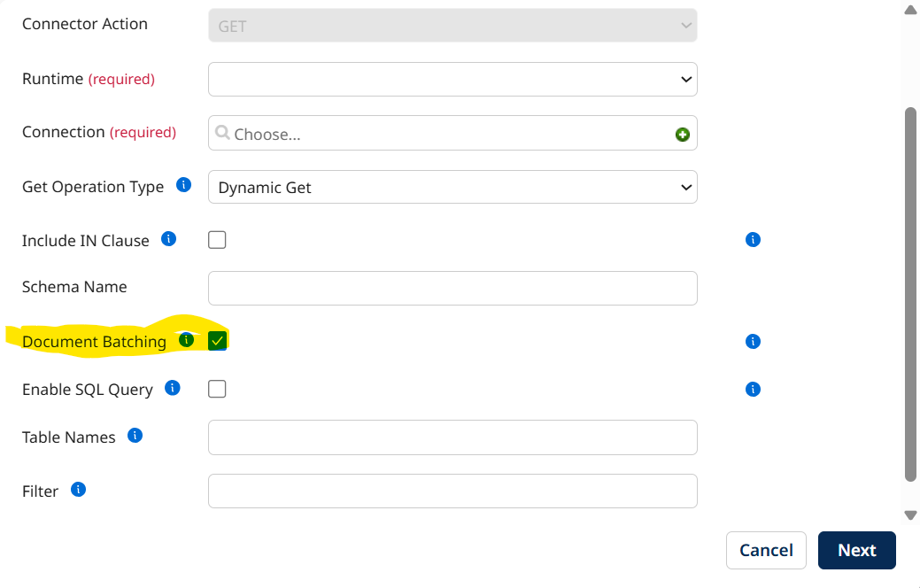This screenshot has width=920, height=588.
Task: Check the Enable SQL Query checkbox
Action: [x=217, y=388]
